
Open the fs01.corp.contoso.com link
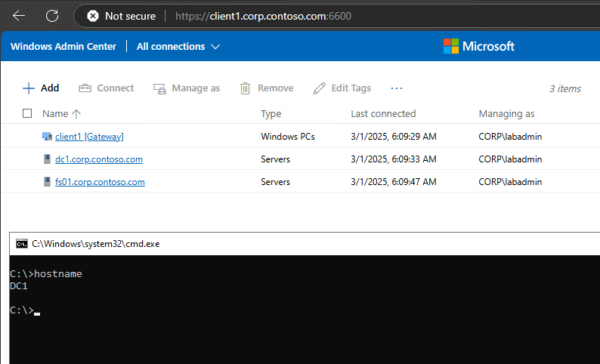[x=100, y=182]
